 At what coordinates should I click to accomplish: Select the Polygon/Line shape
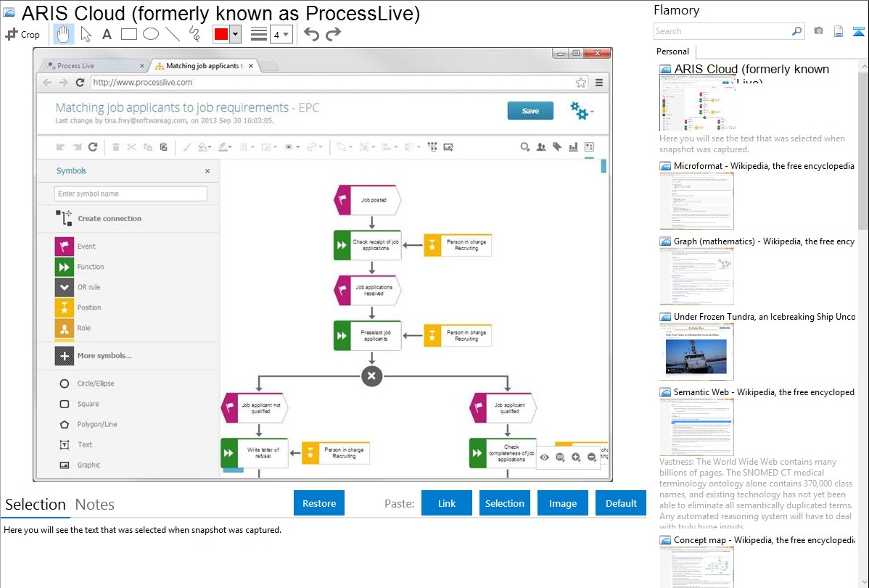[88, 425]
